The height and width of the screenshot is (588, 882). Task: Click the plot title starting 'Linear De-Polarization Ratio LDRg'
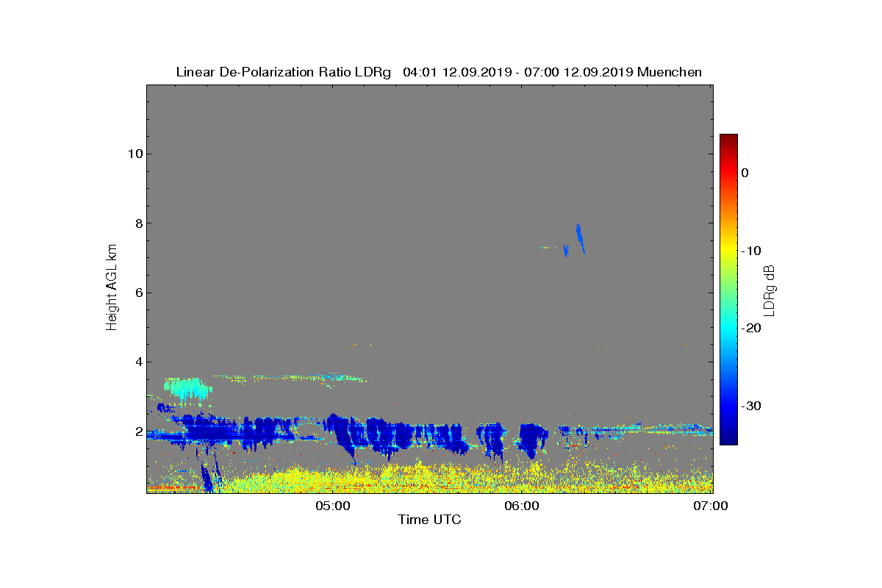pos(439,72)
